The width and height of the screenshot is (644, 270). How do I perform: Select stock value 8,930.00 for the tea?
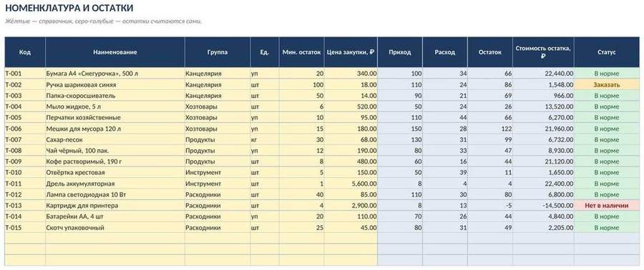tap(543, 151)
